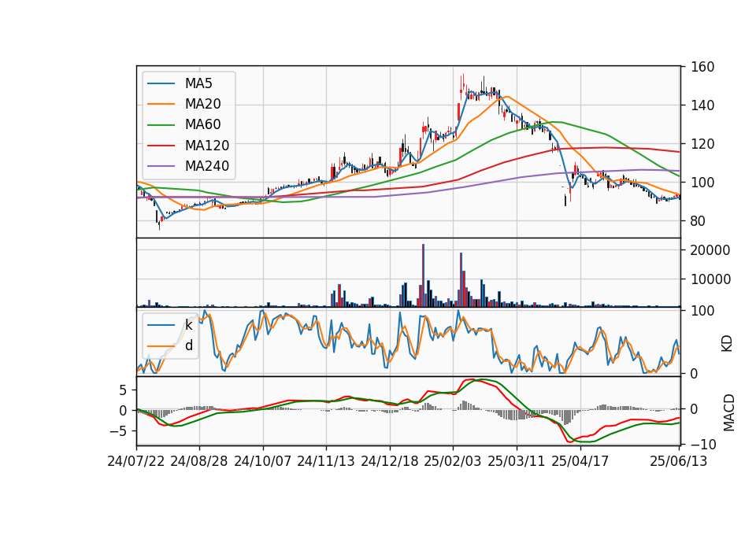Click the date label 24/12/18

390,461
